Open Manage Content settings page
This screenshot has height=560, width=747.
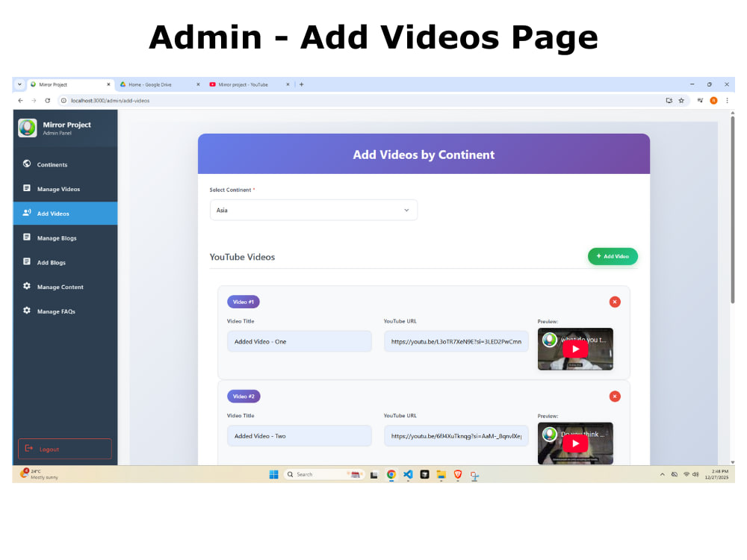pos(65,287)
